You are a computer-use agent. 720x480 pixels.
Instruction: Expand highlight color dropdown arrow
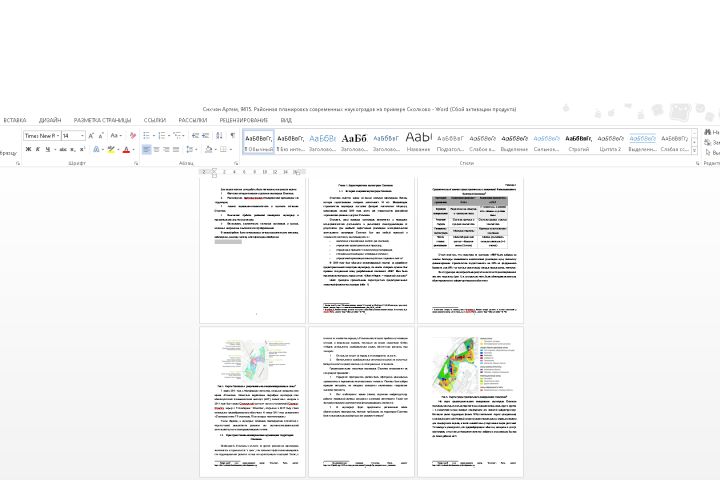118,149
